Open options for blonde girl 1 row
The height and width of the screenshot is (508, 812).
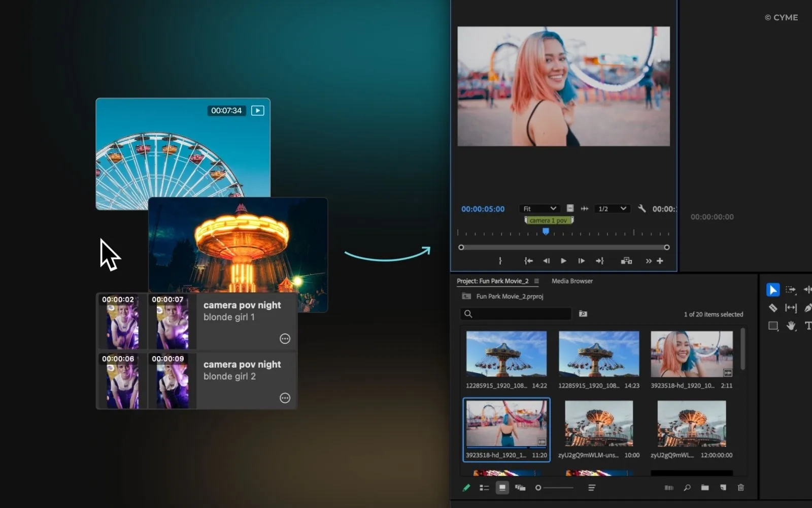coord(285,339)
